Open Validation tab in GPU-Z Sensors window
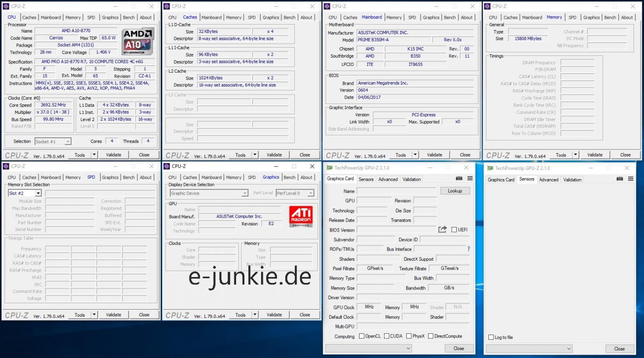644x358 pixels. tap(572, 180)
